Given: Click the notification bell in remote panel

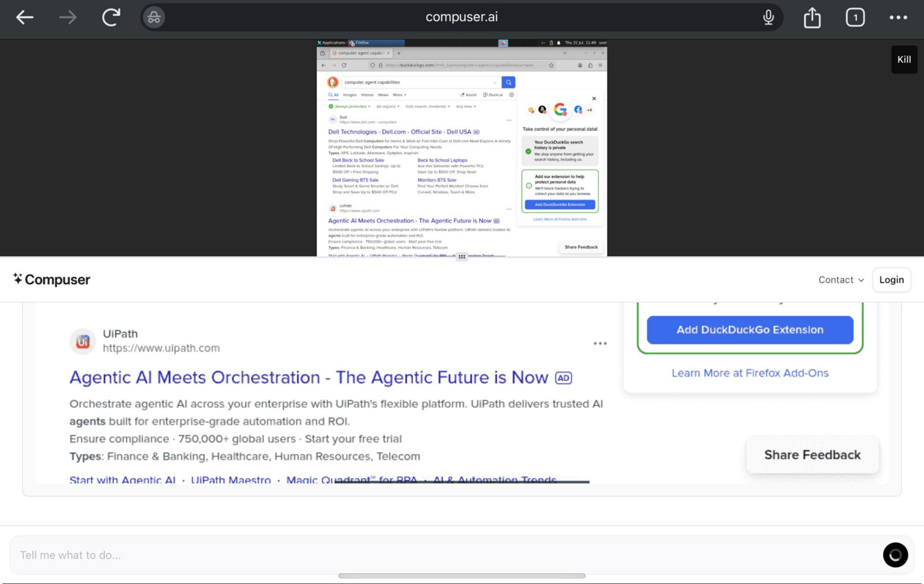Looking at the screenshot, I should (x=558, y=43).
